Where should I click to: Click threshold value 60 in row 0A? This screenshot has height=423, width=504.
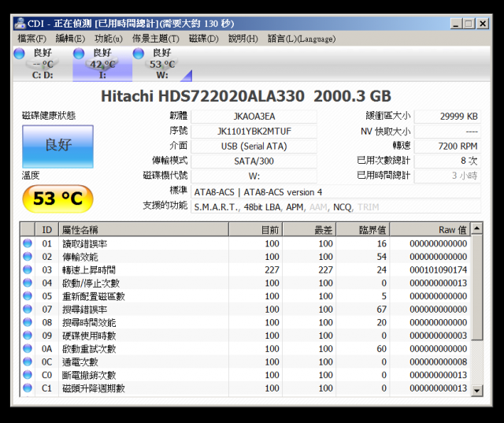pyautogui.click(x=381, y=349)
